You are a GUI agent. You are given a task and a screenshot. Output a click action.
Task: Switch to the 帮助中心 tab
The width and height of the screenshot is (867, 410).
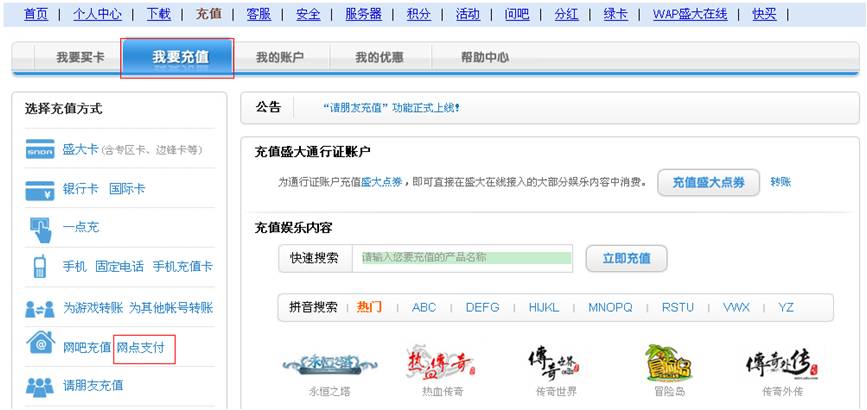485,57
